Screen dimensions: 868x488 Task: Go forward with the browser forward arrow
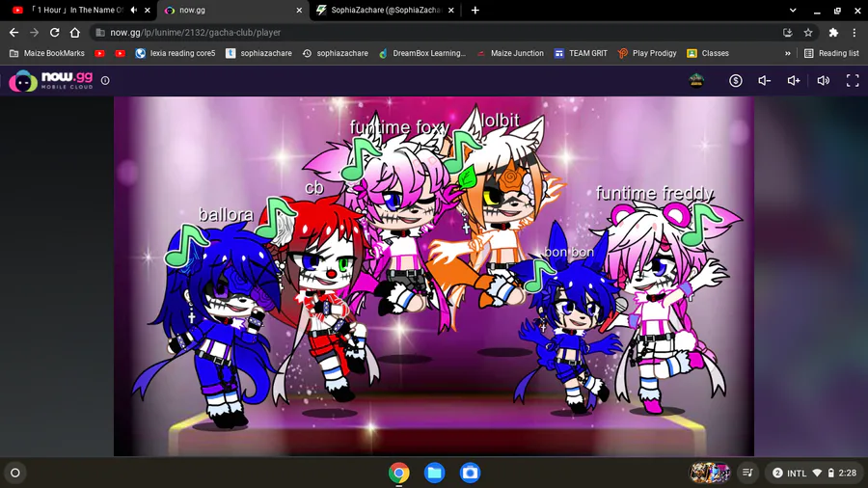coord(35,33)
